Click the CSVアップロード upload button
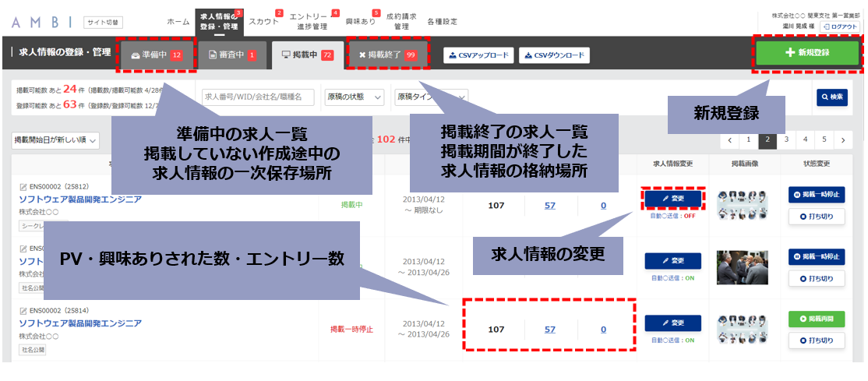Screen dimensions: 868x381 [479, 55]
